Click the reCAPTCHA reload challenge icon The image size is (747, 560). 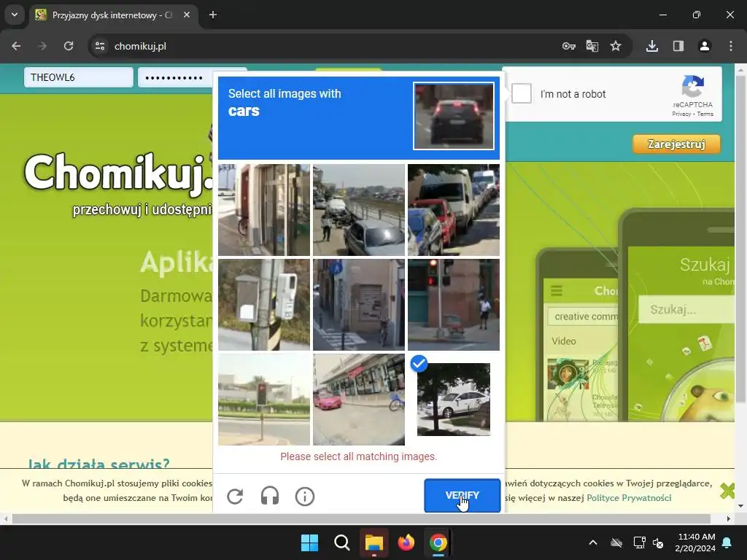click(x=235, y=496)
